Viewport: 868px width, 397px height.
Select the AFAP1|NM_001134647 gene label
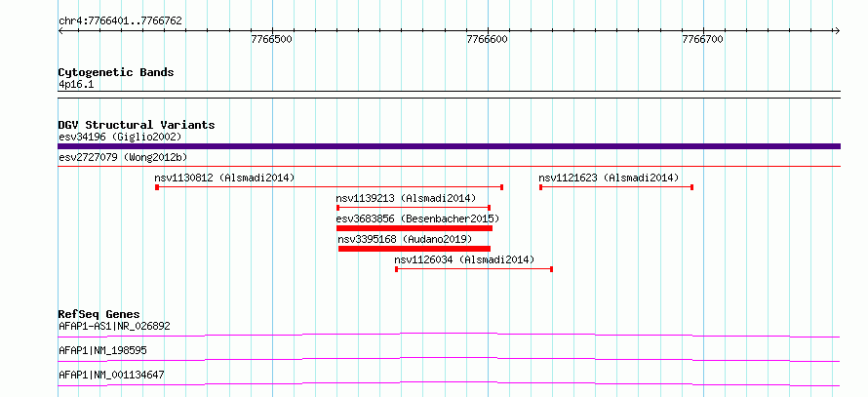111,375
